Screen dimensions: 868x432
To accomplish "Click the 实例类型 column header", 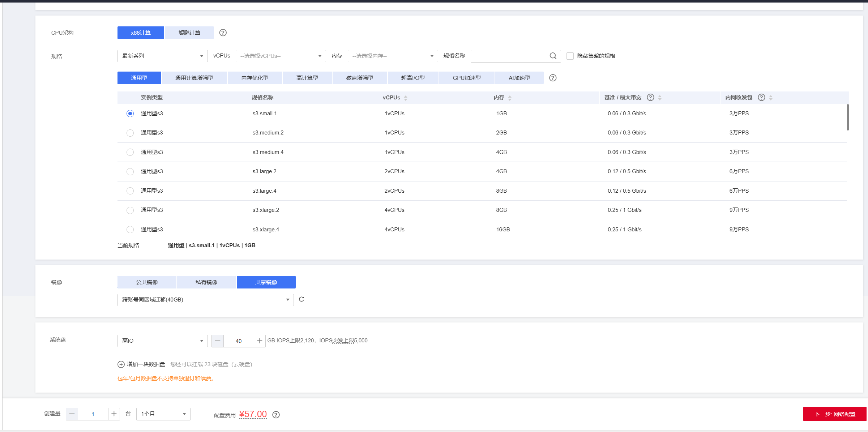I will [x=152, y=98].
